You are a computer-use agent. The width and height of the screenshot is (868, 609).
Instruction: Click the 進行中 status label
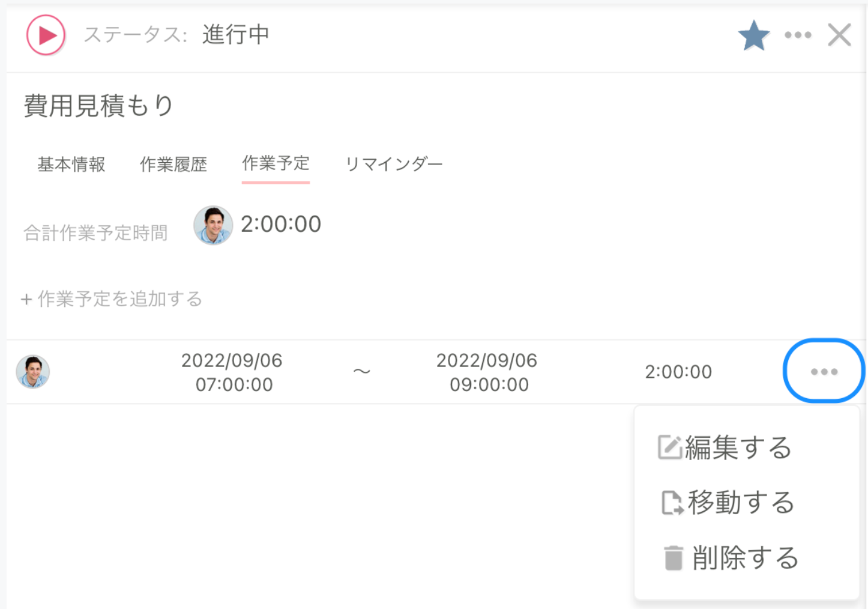pyautogui.click(x=235, y=35)
